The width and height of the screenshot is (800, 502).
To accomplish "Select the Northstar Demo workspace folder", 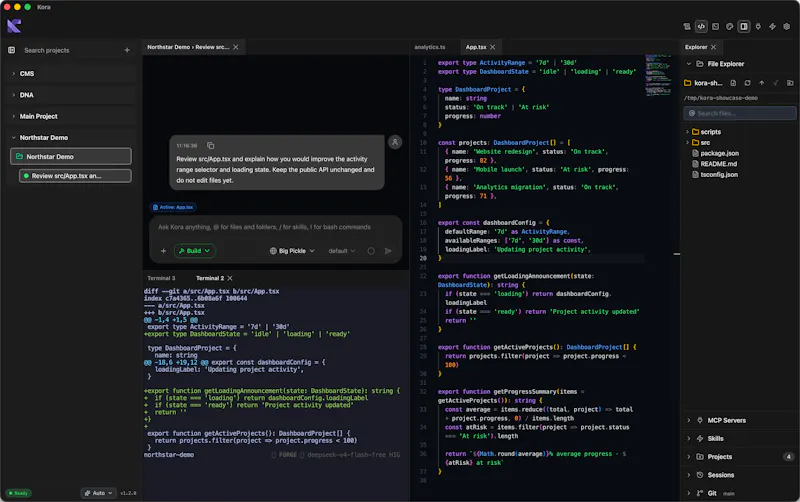I will [x=71, y=157].
